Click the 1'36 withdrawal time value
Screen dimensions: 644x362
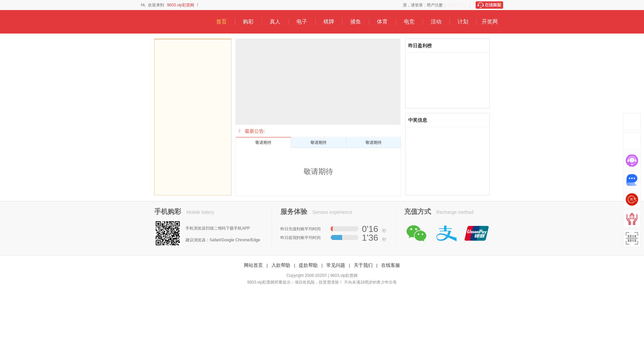[x=370, y=238]
